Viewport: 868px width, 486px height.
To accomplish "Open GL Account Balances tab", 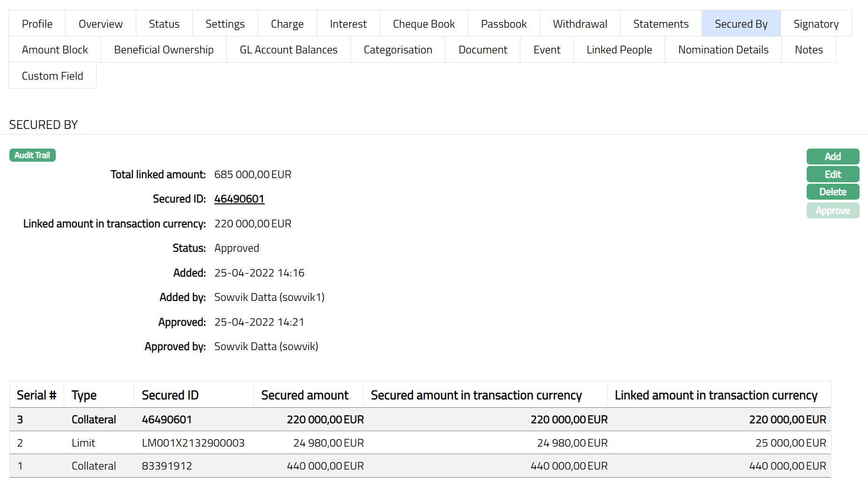I will click(289, 50).
